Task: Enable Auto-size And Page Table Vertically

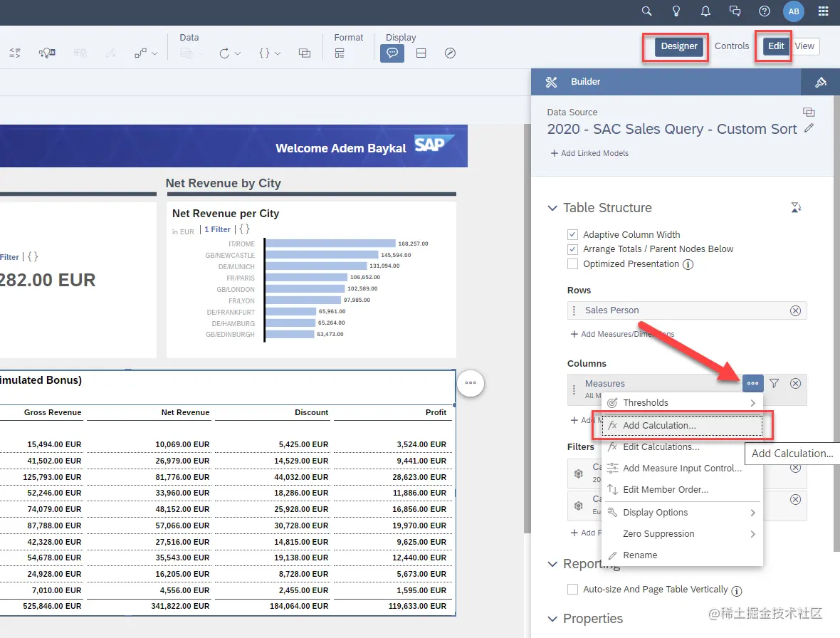Action: tap(572, 590)
